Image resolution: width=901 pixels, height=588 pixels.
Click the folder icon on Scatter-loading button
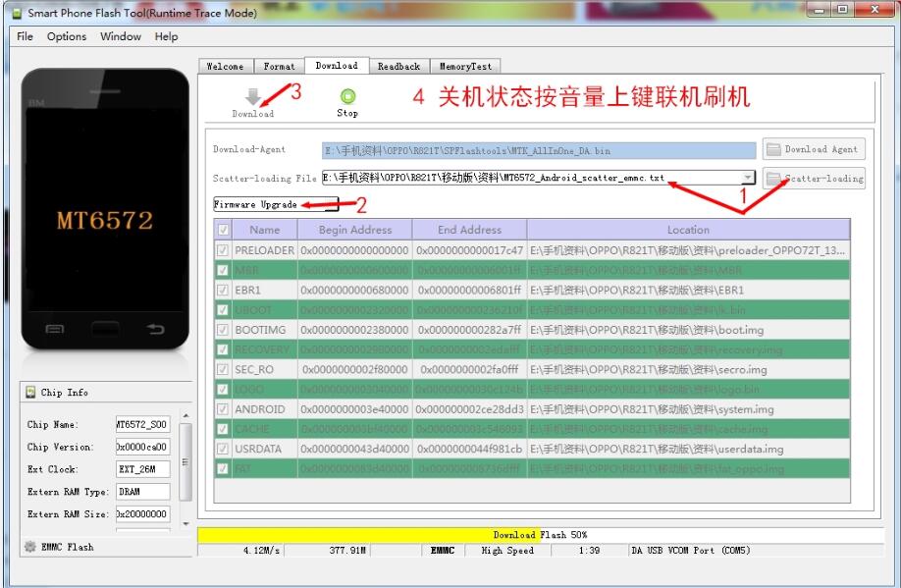pos(774,179)
